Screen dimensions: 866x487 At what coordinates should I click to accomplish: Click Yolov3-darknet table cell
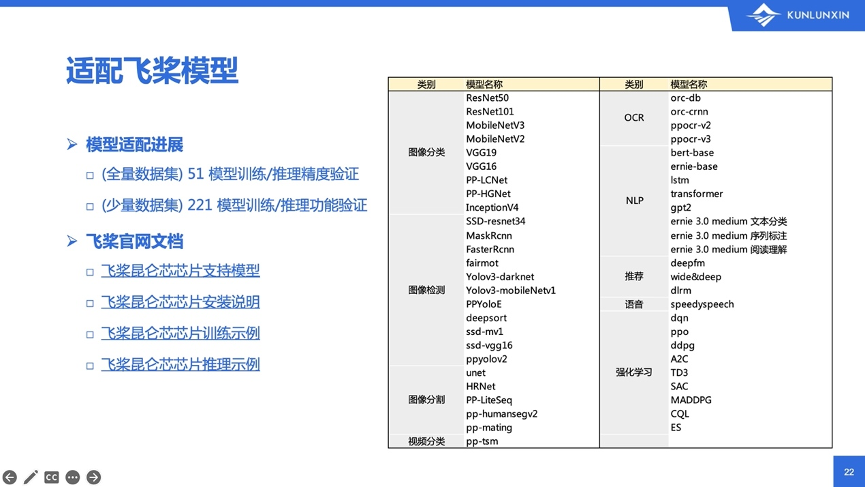(x=500, y=277)
